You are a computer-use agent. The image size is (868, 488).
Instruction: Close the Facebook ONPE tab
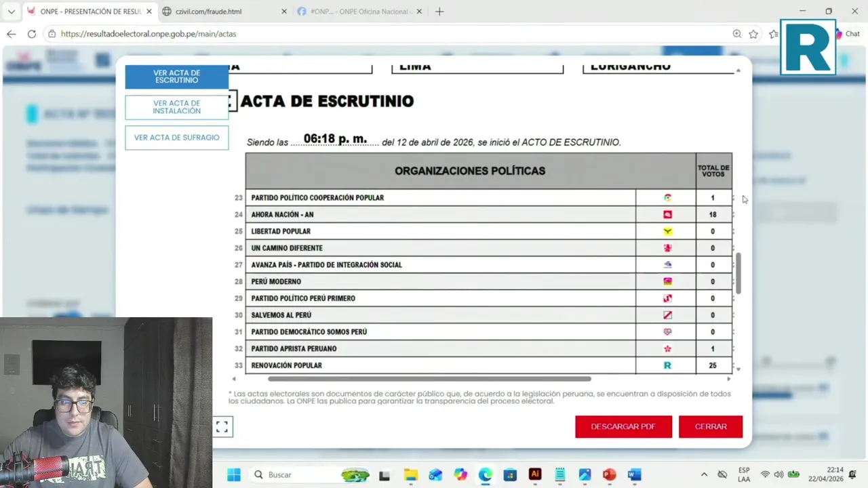pyautogui.click(x=419, y=12)
